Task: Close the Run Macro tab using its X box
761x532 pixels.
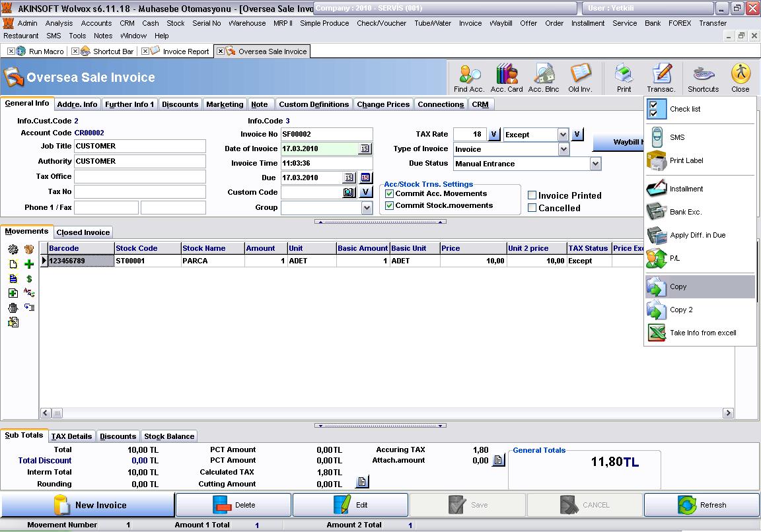Action: click(11, 51)
